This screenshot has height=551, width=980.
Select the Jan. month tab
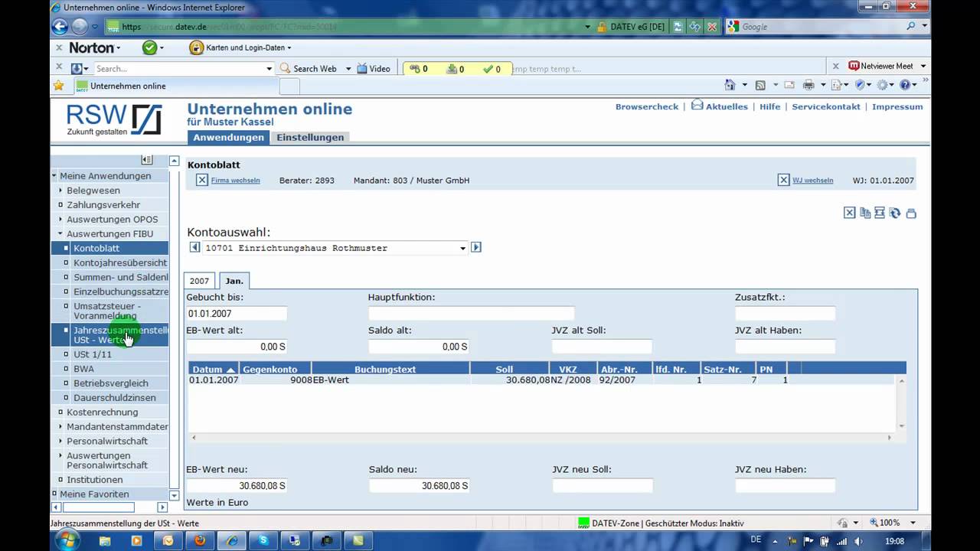click(234, 281)
